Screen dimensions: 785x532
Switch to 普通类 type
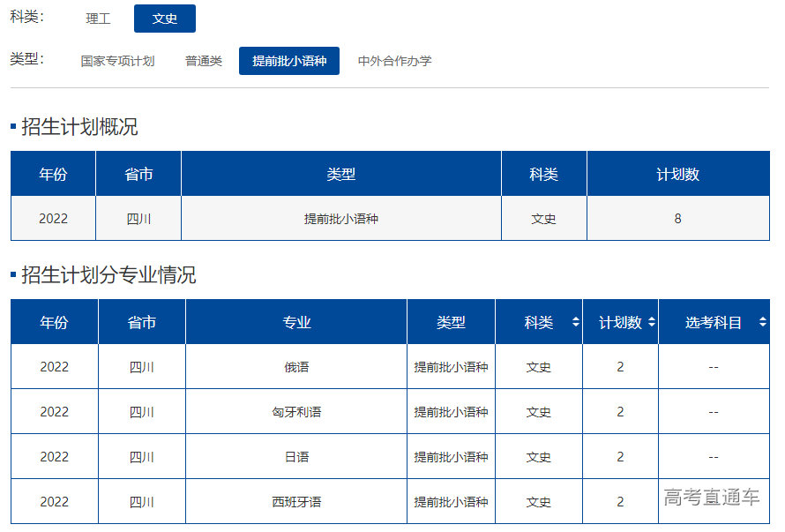204,61
